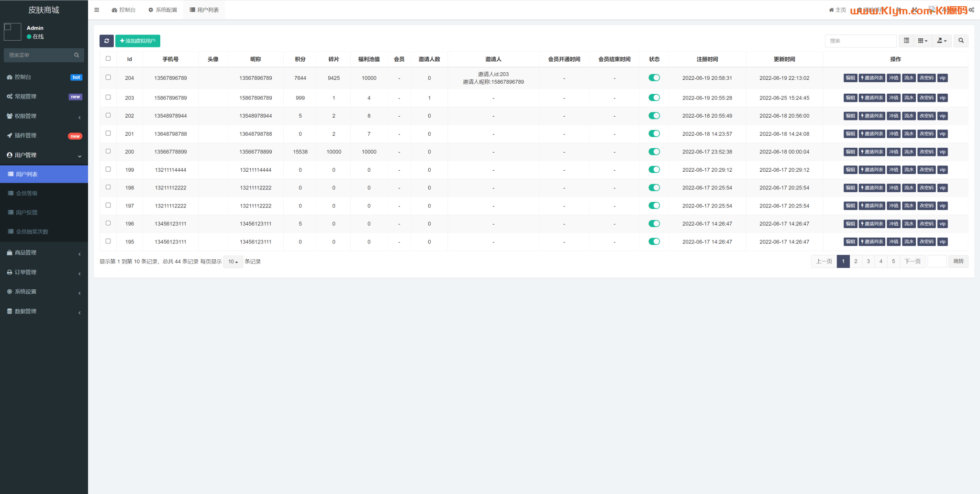Click 改密码 for user 202
The image size is (980, 494).
tap(926, 116)
